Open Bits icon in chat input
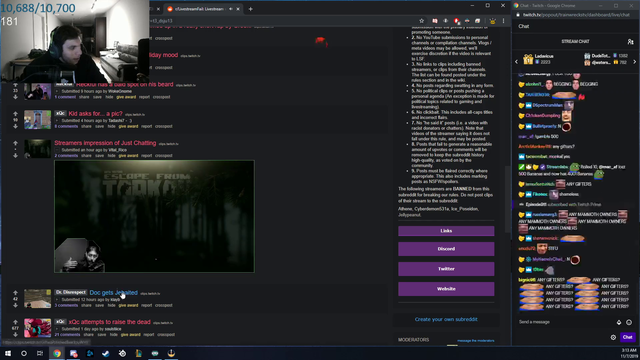This screenshot has width=640, height=360. [619, 322]
